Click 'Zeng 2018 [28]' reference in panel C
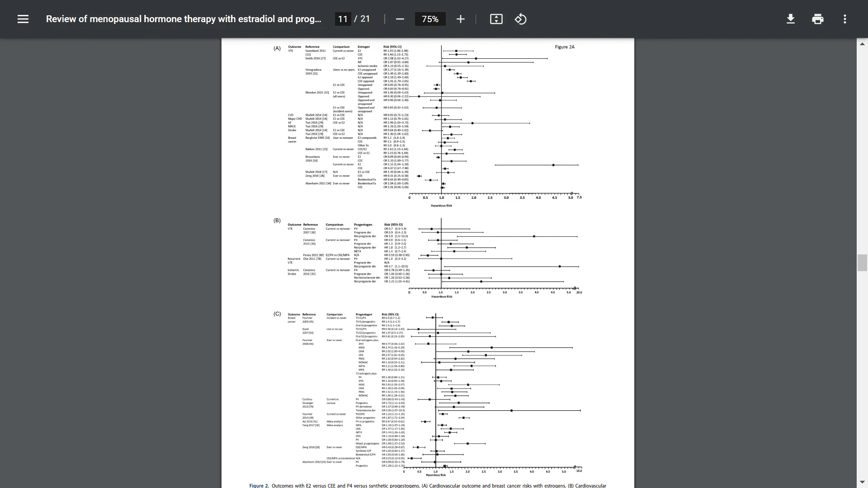This screenshot has height=488, width=868. [x=311, y=447]
